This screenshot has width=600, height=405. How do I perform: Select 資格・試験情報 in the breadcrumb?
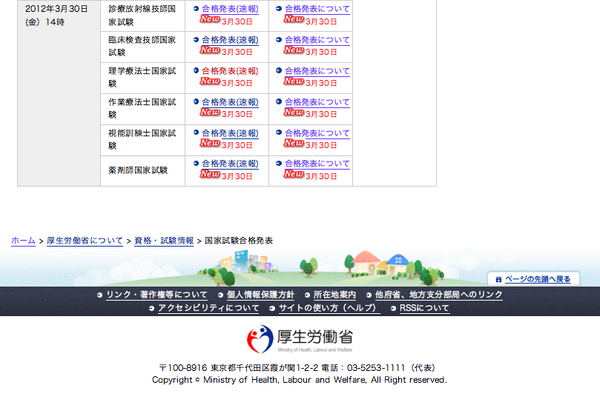(164, 241)
